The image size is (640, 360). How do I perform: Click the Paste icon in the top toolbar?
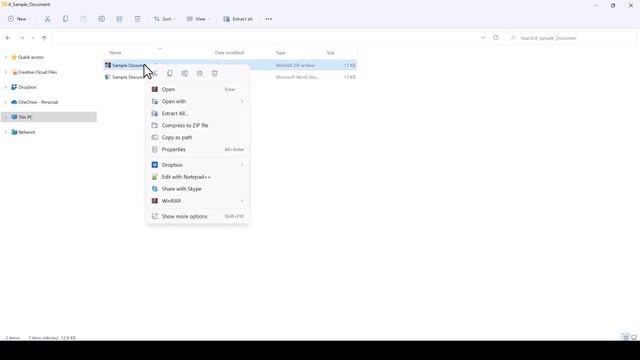coord(83,19)
